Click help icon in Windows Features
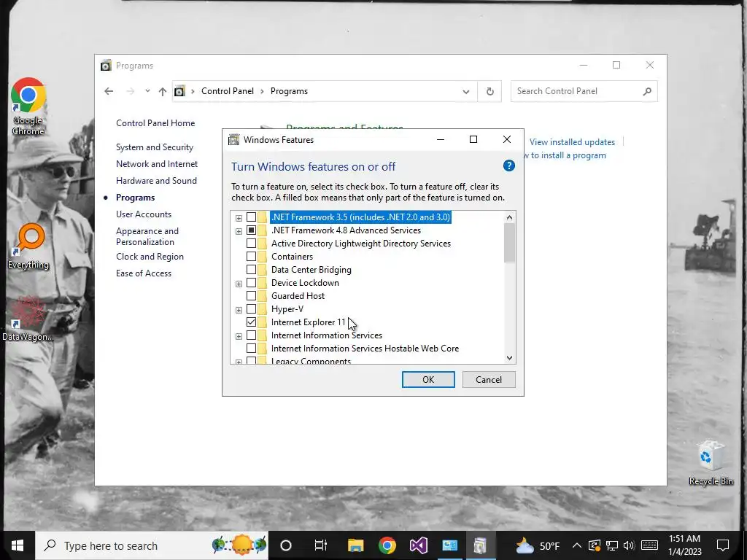 click(508, 166)
